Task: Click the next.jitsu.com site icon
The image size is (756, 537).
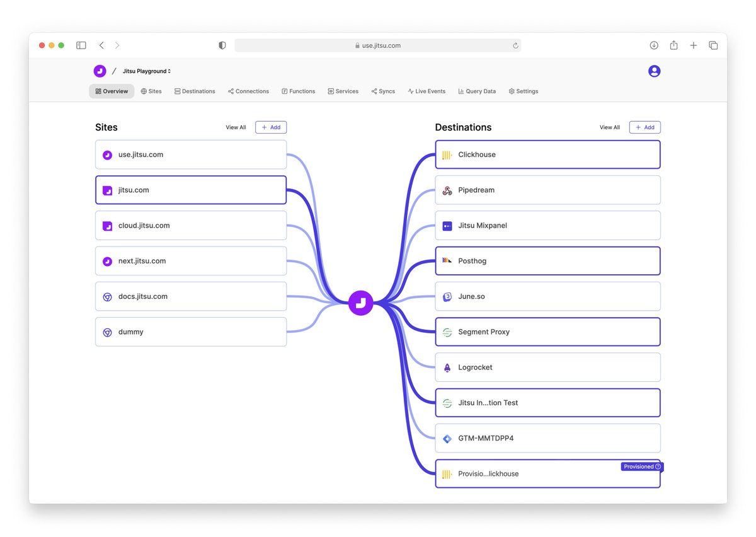Action: [x=107, y=261]
